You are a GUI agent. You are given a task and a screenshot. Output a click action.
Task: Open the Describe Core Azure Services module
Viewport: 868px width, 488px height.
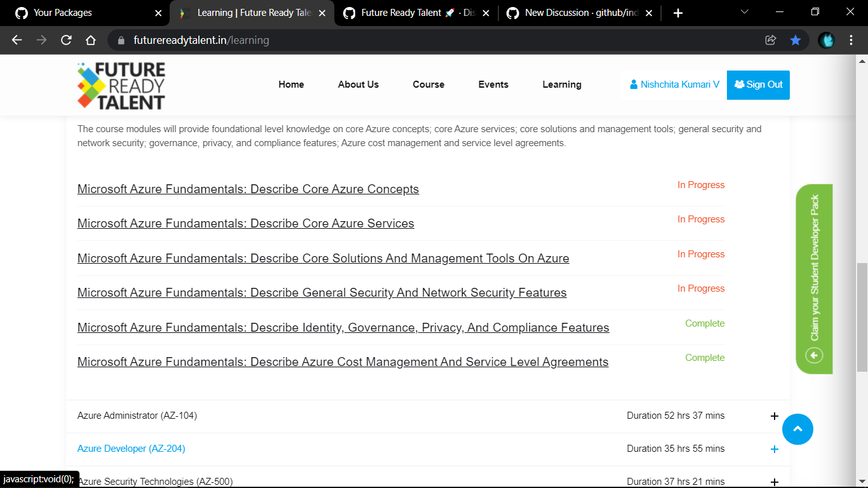point(246,224)
